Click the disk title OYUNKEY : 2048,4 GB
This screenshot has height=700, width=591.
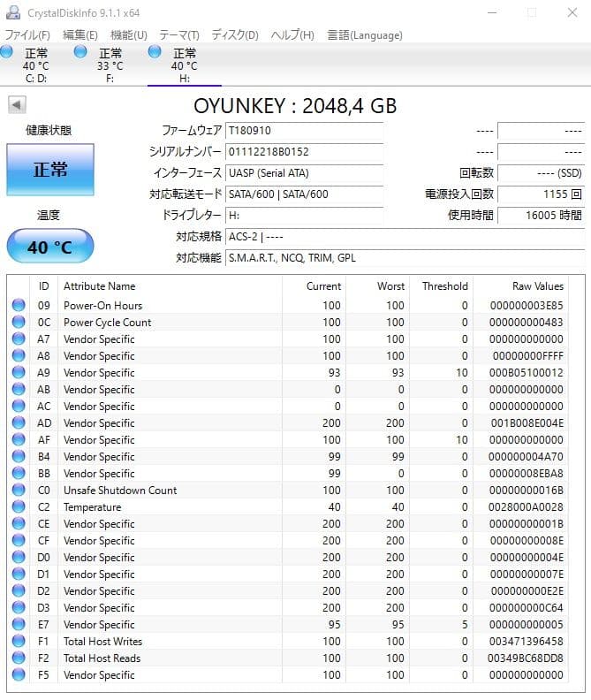tap(295, 106)
